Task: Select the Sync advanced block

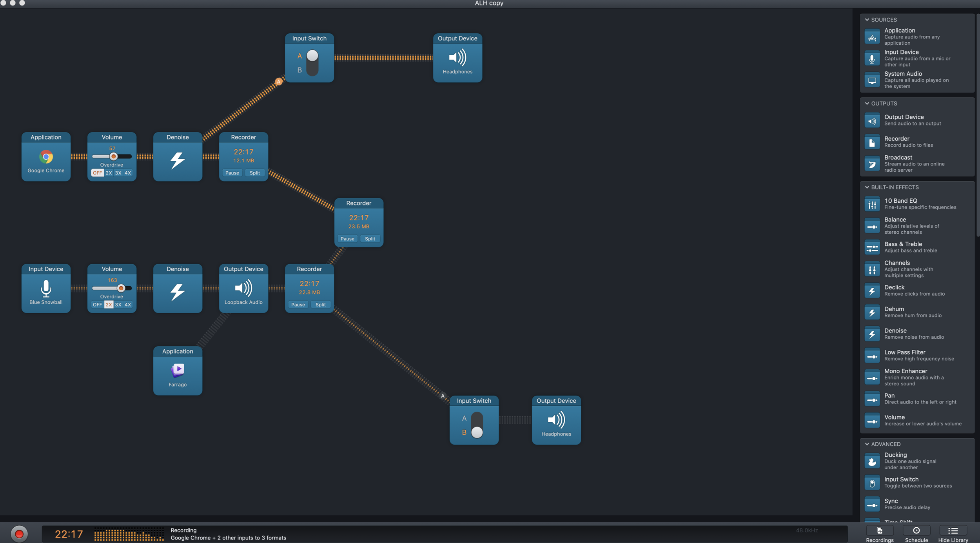Action: click(x=917, y=504)
